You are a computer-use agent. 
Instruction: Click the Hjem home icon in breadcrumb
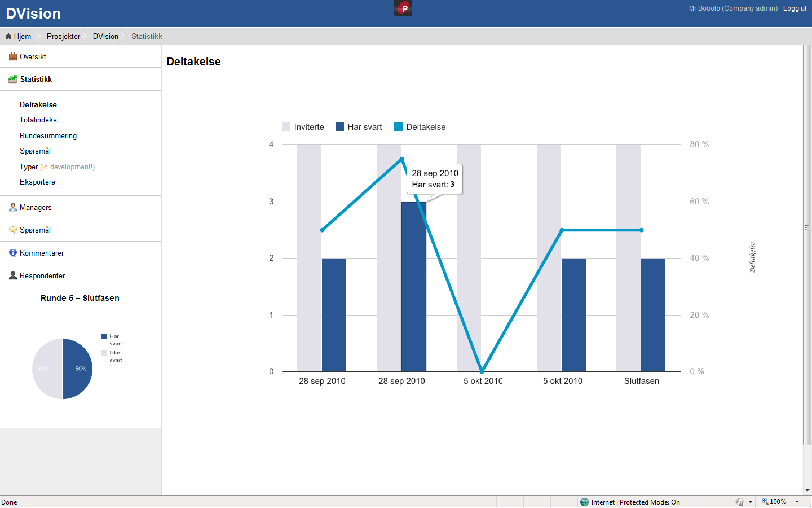(x=8, y=36)
